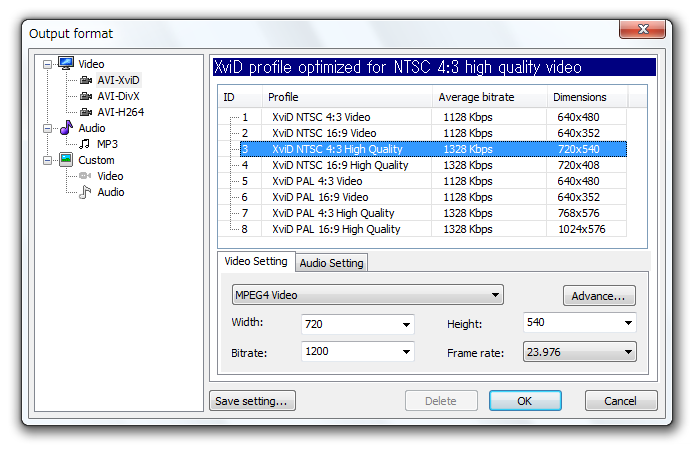Click the music notes icon beside MP3

point(84,144)
